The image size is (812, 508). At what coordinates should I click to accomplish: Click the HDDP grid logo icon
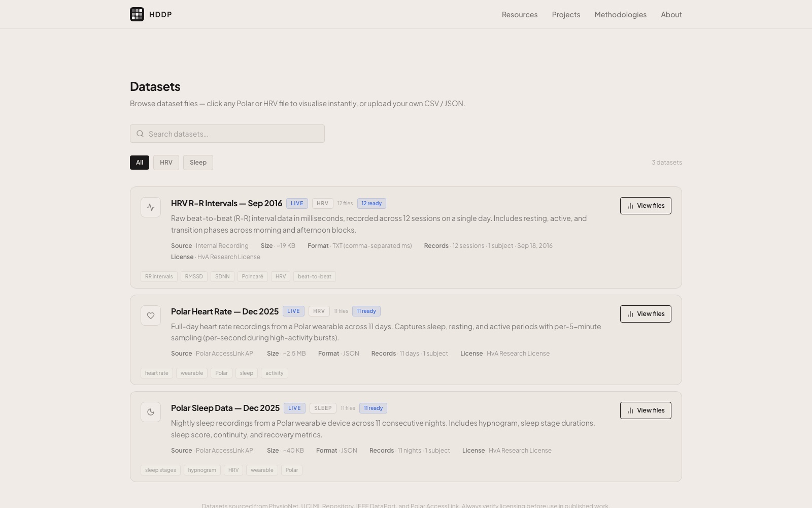(137, 14)
